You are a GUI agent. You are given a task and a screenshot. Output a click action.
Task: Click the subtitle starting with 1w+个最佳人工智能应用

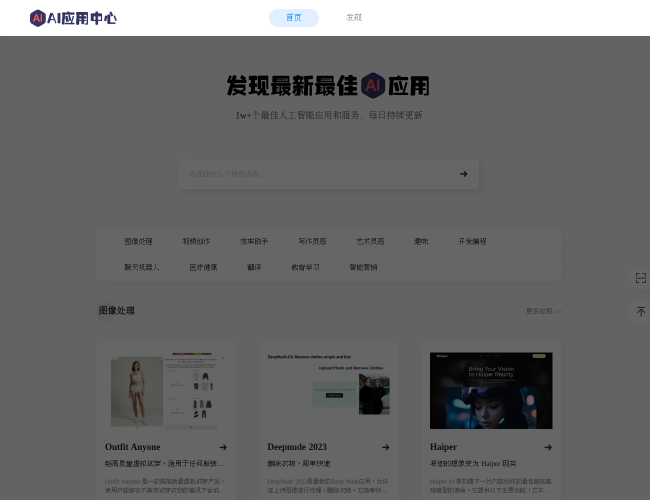(329, 115)
